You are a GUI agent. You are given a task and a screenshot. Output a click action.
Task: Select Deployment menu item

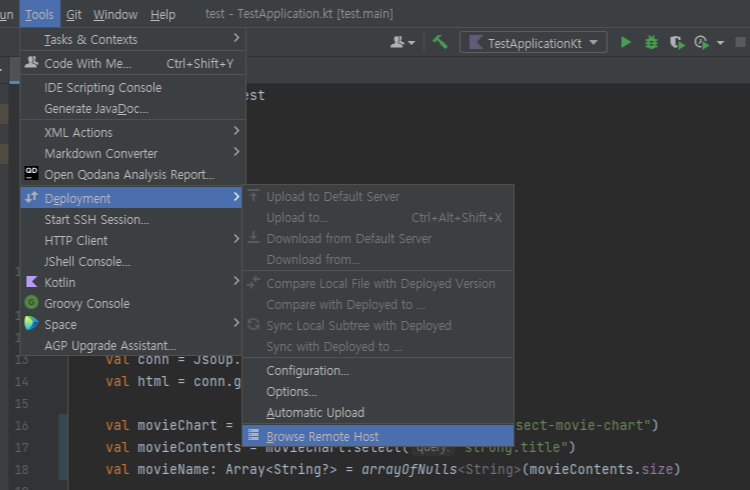(x=131, y=198)
